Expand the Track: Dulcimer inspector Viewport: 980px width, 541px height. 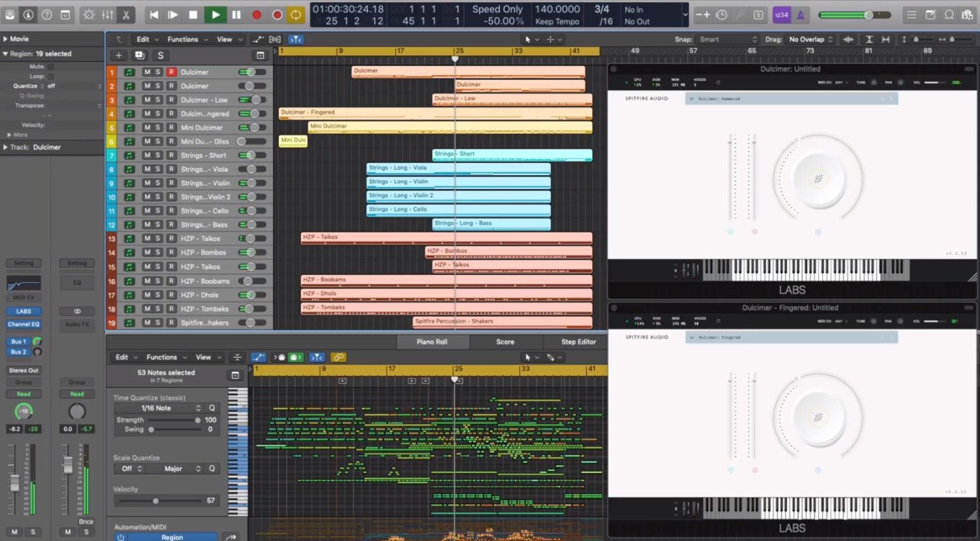point(6,147)
